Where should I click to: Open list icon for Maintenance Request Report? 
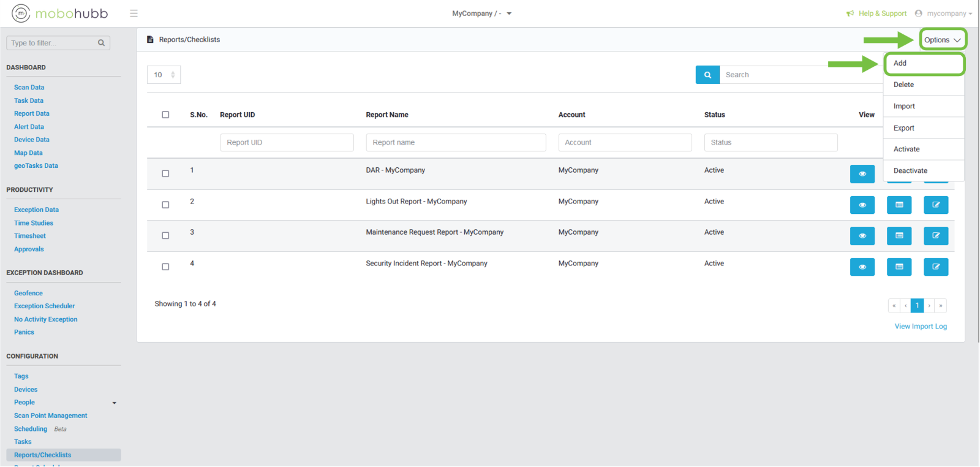pyautogui.click(x=899, y=236)
